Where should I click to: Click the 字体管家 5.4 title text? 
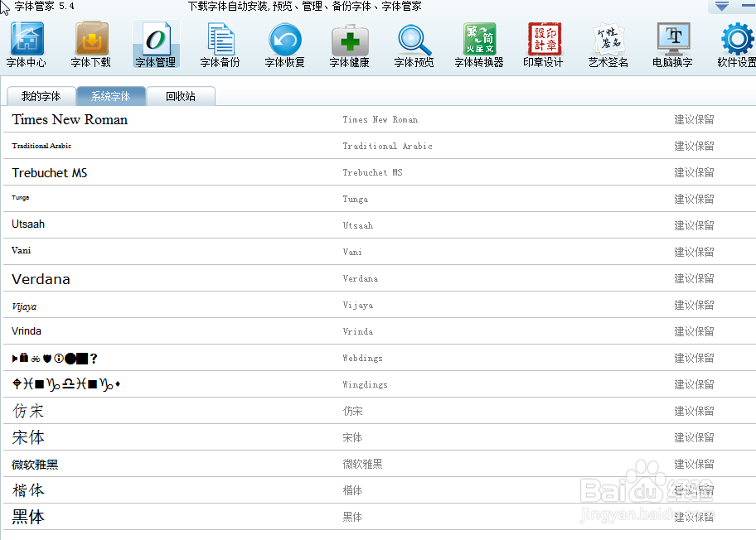pyautogui.click(x=45, y=7)
